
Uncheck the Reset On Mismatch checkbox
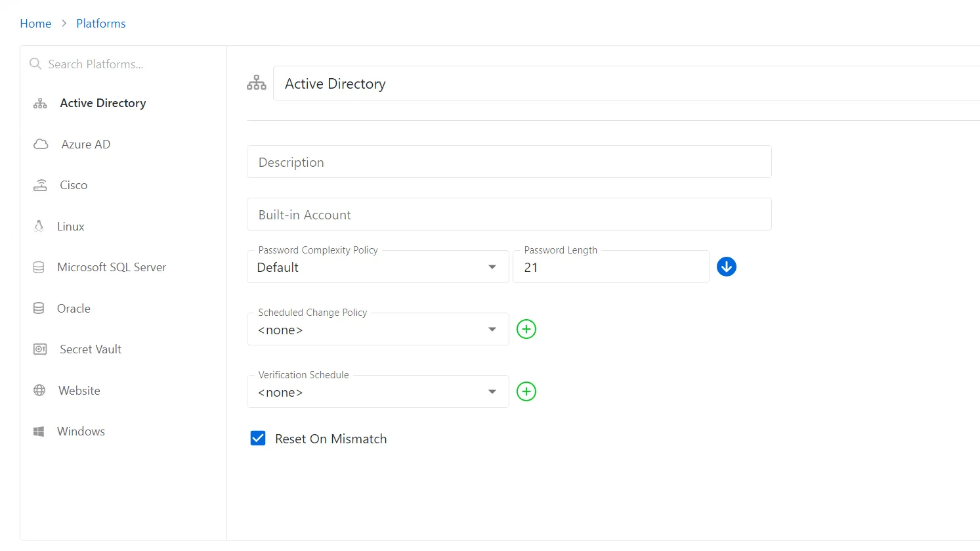tap(258, 438)
